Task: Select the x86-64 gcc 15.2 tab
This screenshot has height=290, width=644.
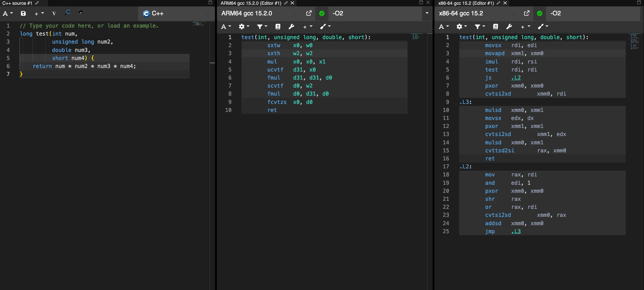Action: point(466,3)
